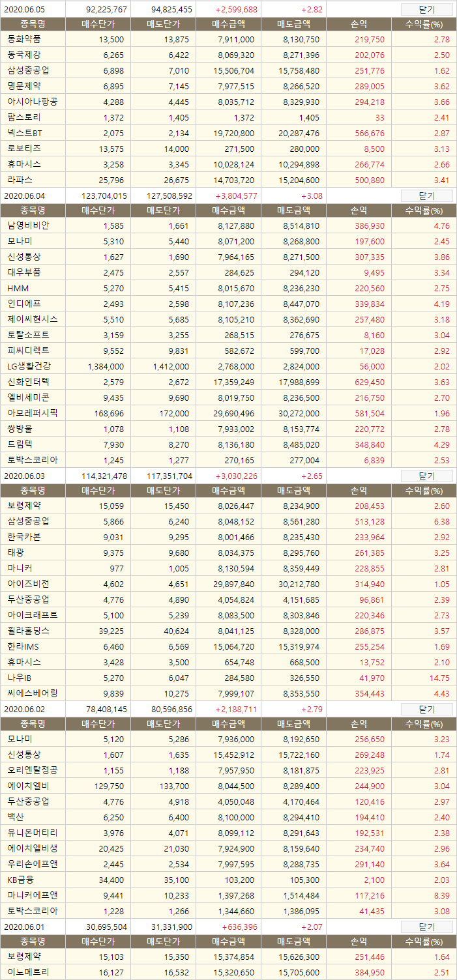The width and height of the screenshot is (457, 980).
Task: Click stock name LG생활건강
Action: point(29,366)
